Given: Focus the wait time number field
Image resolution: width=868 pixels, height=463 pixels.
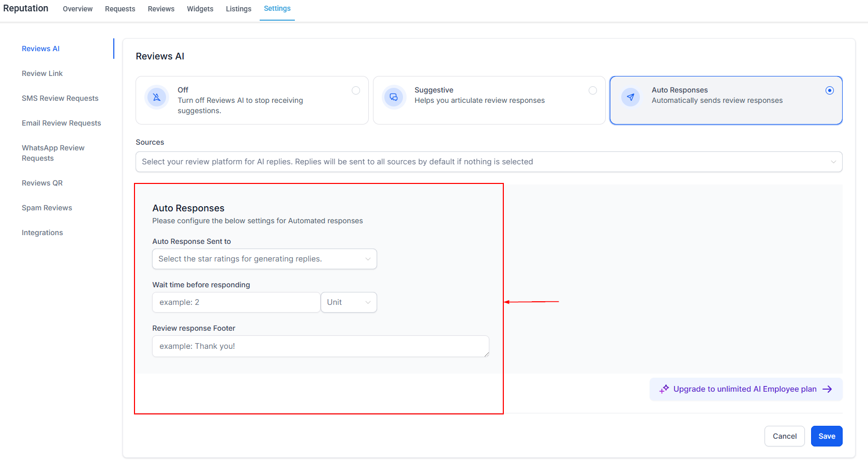Looking at the screenshot, I should click(x=236, y=302).
